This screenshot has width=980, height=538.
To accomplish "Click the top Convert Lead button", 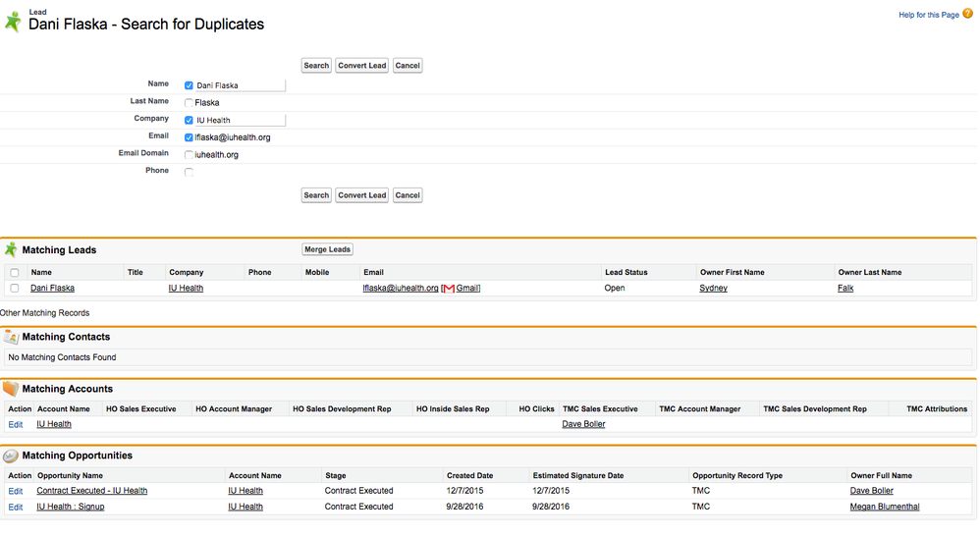I will coord(362,66).
